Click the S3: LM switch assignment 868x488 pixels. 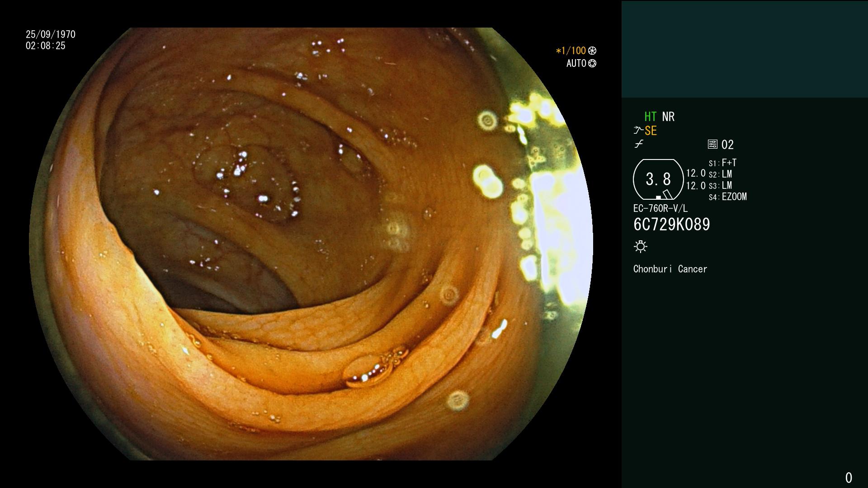tap(721, 186)
